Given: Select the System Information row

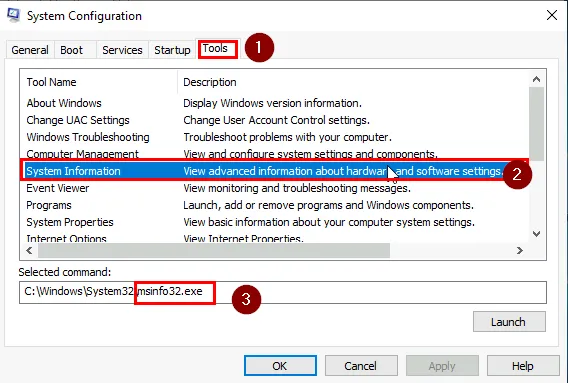Looking at the screenshot, I should coord(274,171).
